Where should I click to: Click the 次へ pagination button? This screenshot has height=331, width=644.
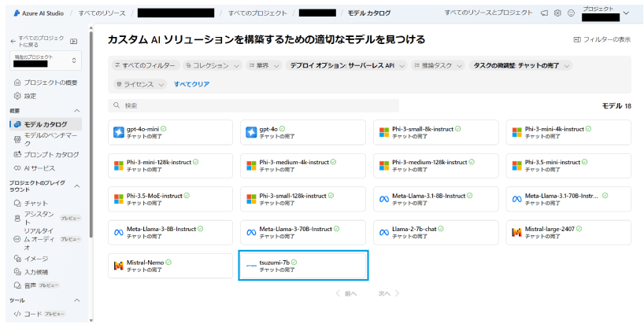point(389,293)
